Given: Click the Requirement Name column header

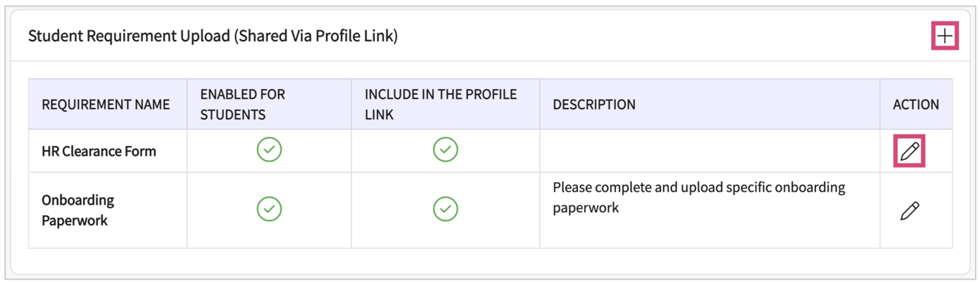Looking at the screenshot, I should [105, 105].
